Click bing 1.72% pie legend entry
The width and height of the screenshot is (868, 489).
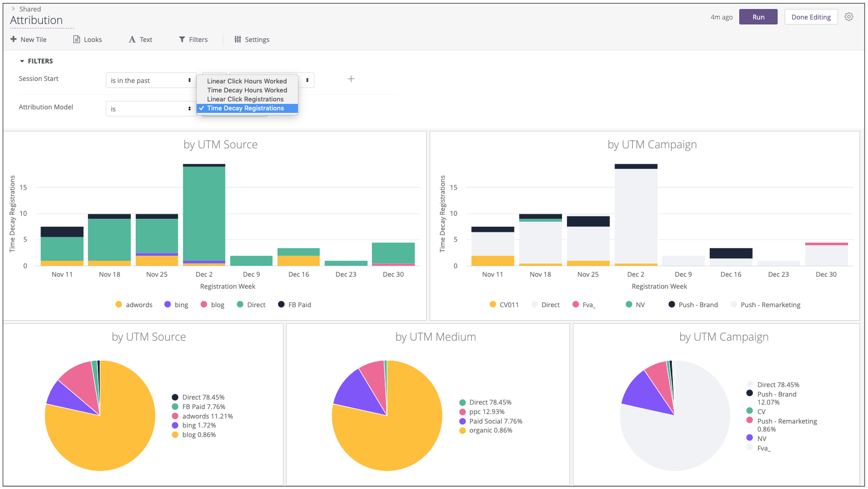point(194,425)
